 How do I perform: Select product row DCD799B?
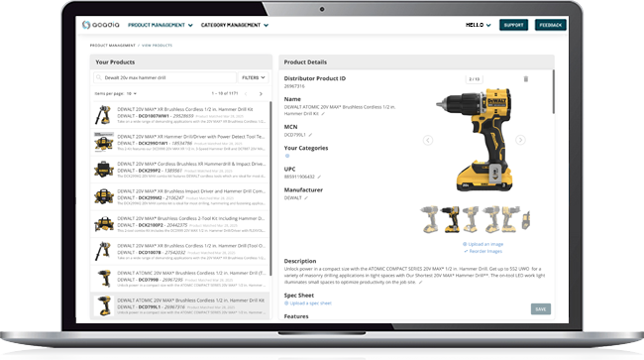click(180, 279)
